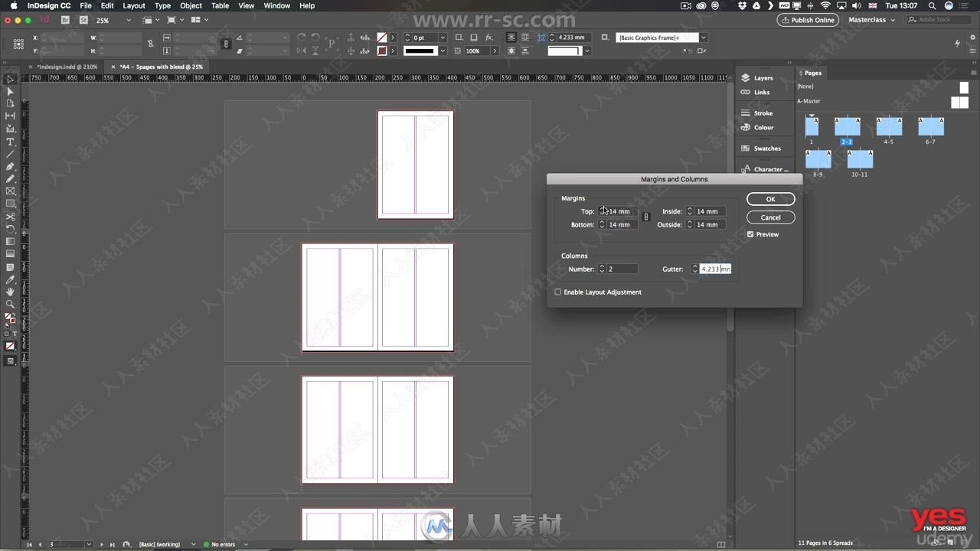
Task: Select the Page tool
Action: (10, 104)
